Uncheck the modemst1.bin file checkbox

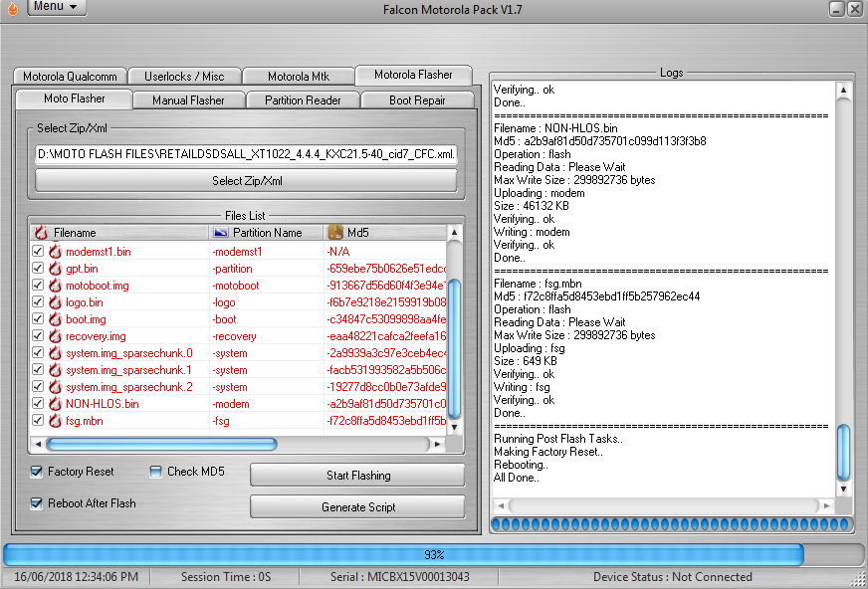[x=38, y=251]
